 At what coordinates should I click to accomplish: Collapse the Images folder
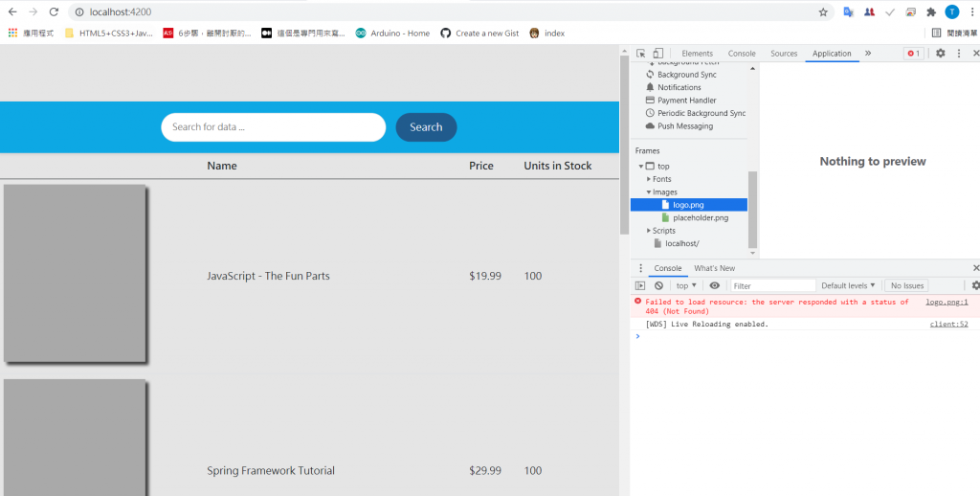point(649,192)
